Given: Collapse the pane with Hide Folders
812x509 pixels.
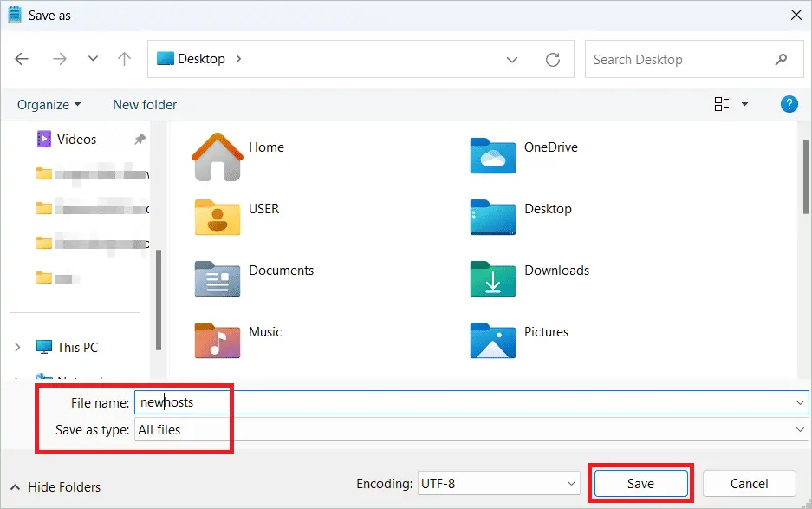Looking at the screenshot, I should 55,487.
